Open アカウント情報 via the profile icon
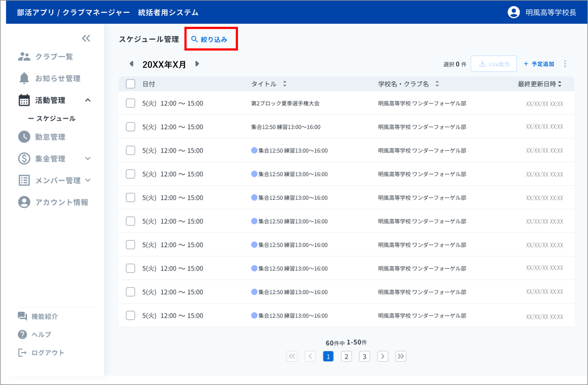The width and height of the screenshot is (588, 385). 24,202
